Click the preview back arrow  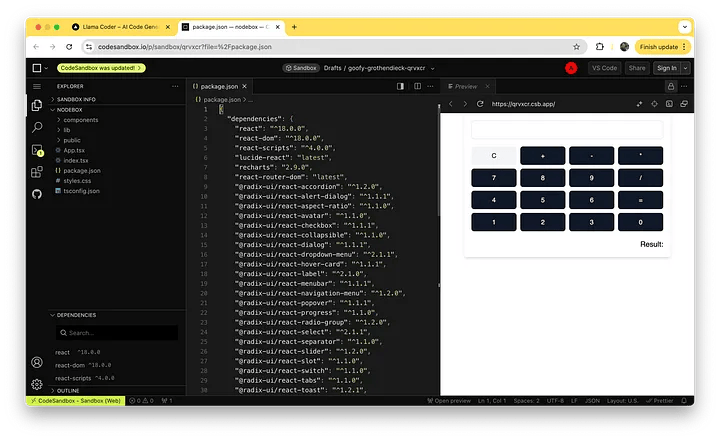[451, 104]
